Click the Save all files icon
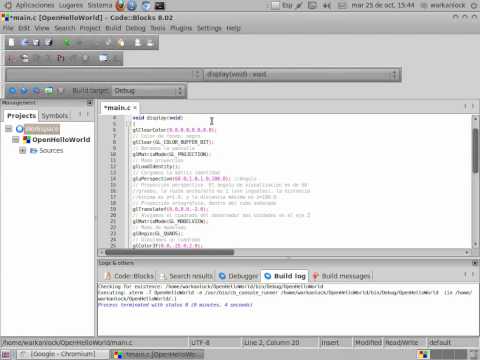 50,43
